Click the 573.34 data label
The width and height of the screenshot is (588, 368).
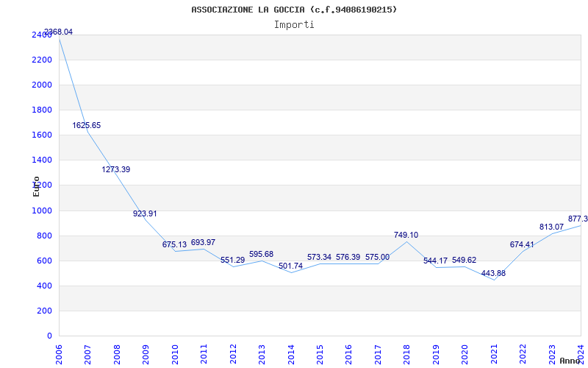click(319, 257)
